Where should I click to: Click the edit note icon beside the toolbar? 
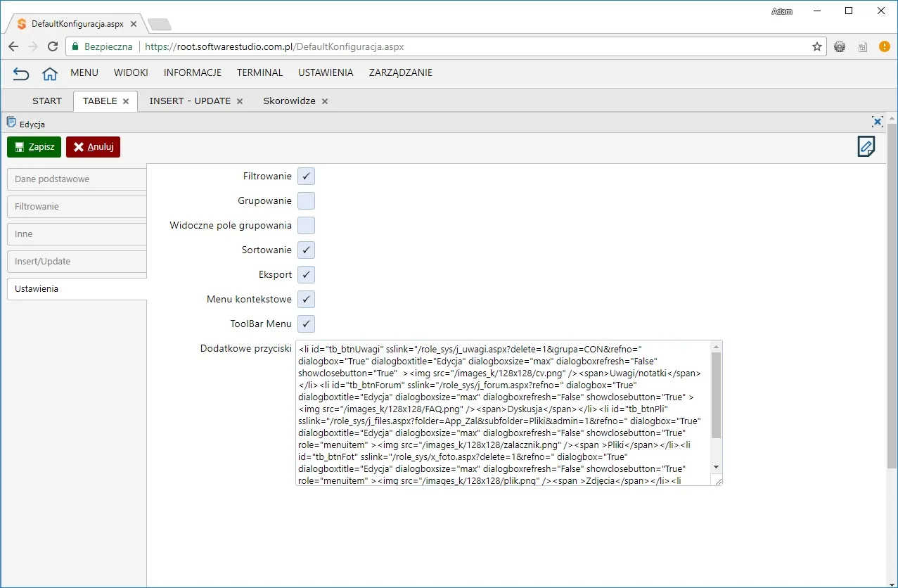click(x=866, y=146)
